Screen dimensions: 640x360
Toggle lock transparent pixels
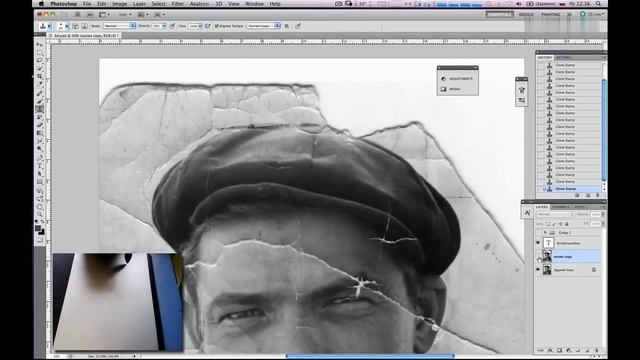click(548, 224)
